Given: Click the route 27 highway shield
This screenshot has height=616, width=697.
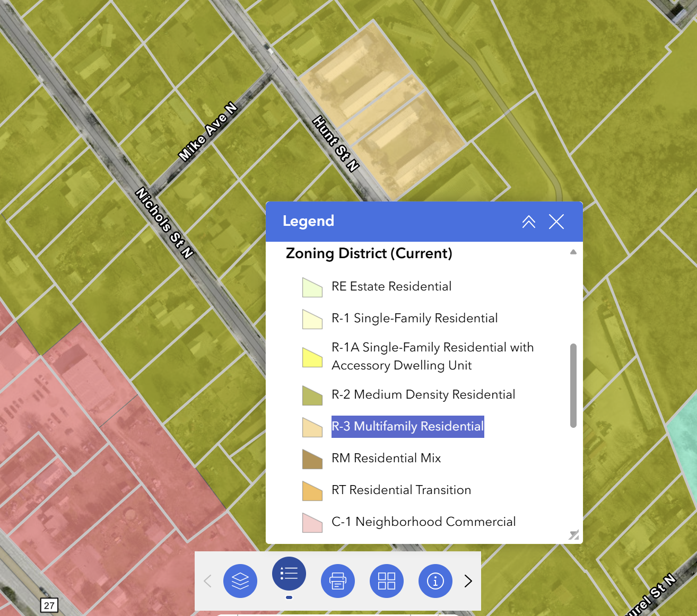Looking at the screenshot, I should pos(49,605).
